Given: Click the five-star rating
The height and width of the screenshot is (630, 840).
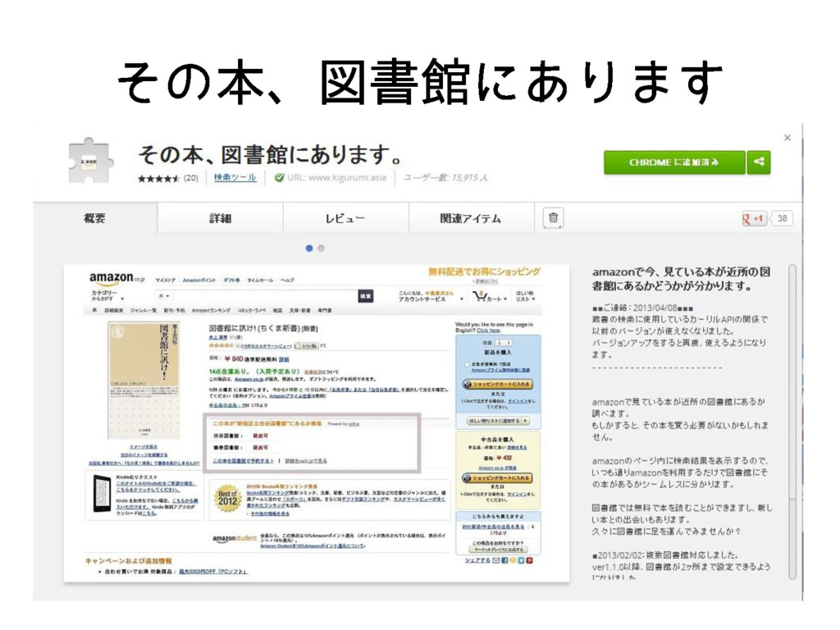Looking at the screenshot, I should click(158, 178).
